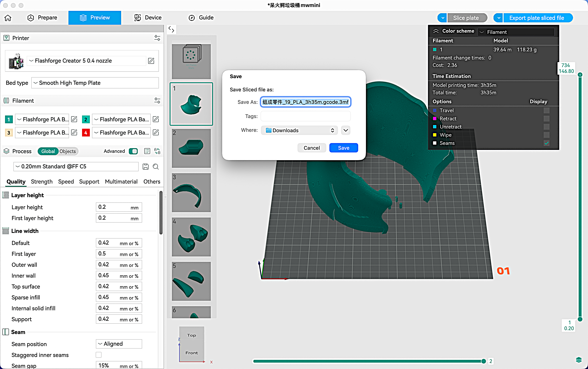This screenshot has height=369, width=588.
Task: Click the Line width section icon
Action: point(6,231)
